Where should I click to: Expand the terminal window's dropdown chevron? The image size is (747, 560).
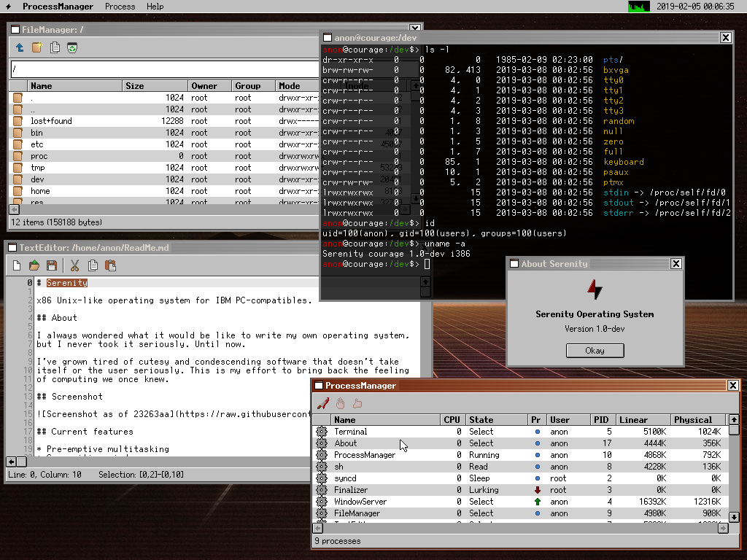pyautogui.click(x=416, y=27)
